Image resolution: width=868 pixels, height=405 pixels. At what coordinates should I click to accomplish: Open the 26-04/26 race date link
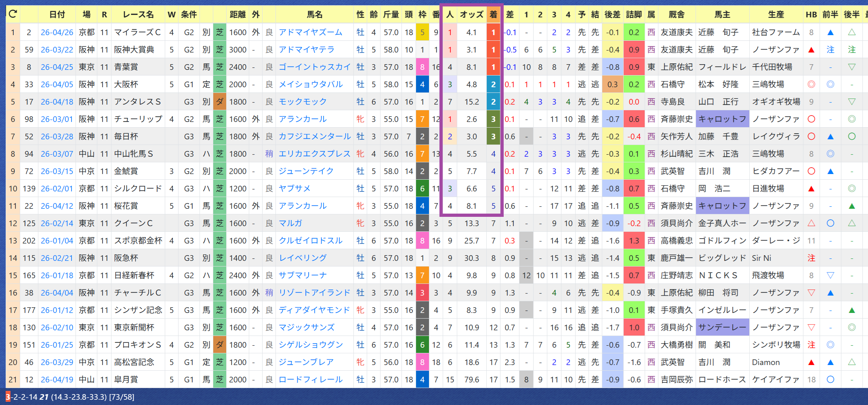pos(57,32)
